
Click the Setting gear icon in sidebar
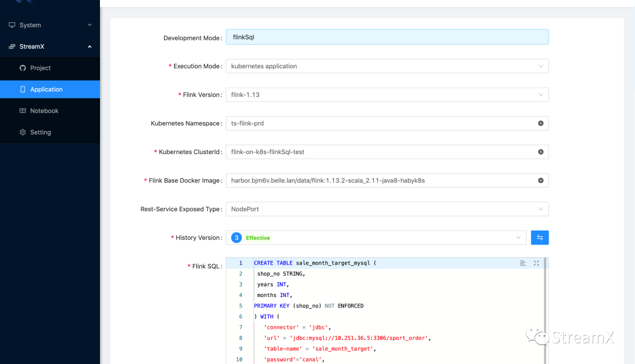click(23, 132)
